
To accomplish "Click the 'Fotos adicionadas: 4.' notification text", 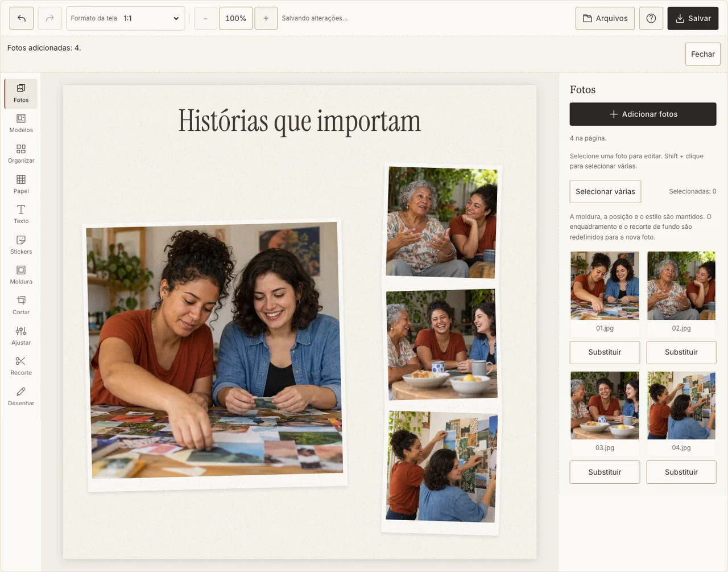I will [44, 48].
